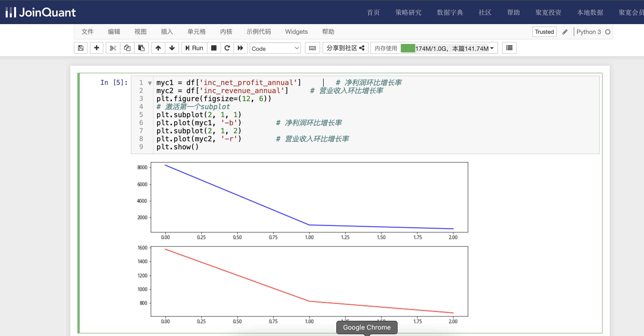Screen dimensions: 644x336
Task: Collapse code with the line 1 fold triangle
Action: (x=150, y=83)
